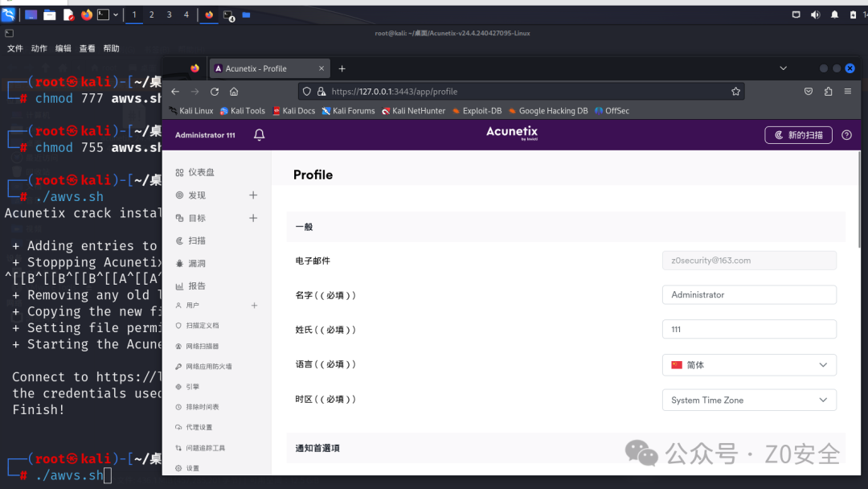Click the Firefox home icon
The image size is (868, 489).
click(234, 92)
